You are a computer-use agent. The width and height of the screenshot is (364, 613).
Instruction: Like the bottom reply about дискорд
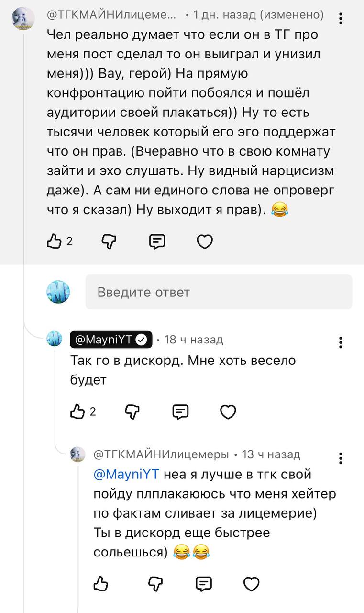click(x=100, y=583)
